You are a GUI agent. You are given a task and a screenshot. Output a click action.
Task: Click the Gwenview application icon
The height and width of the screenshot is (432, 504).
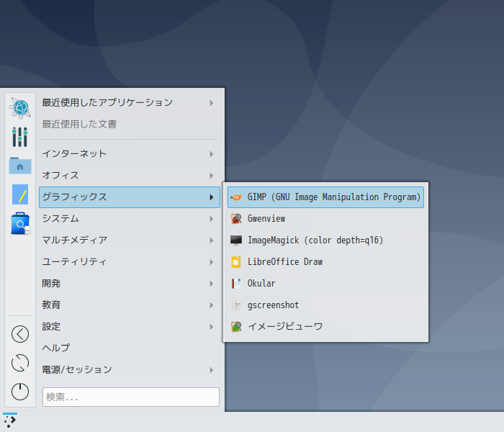point(236,219)
